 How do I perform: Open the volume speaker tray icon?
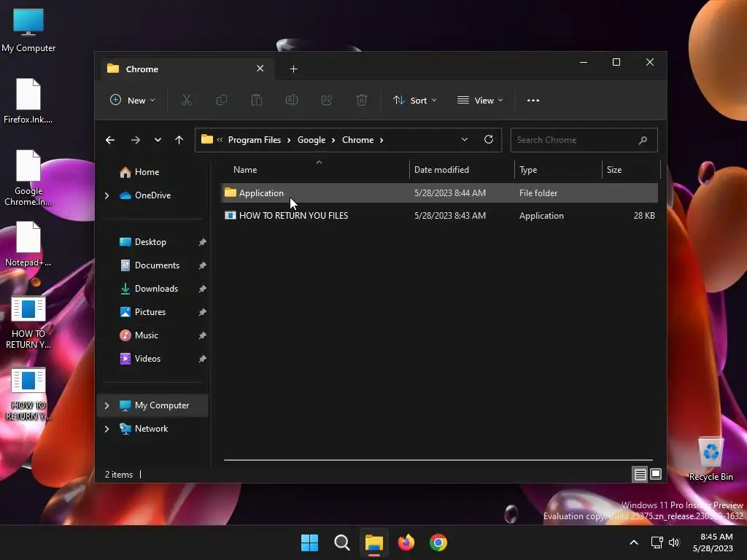point(674,542)
